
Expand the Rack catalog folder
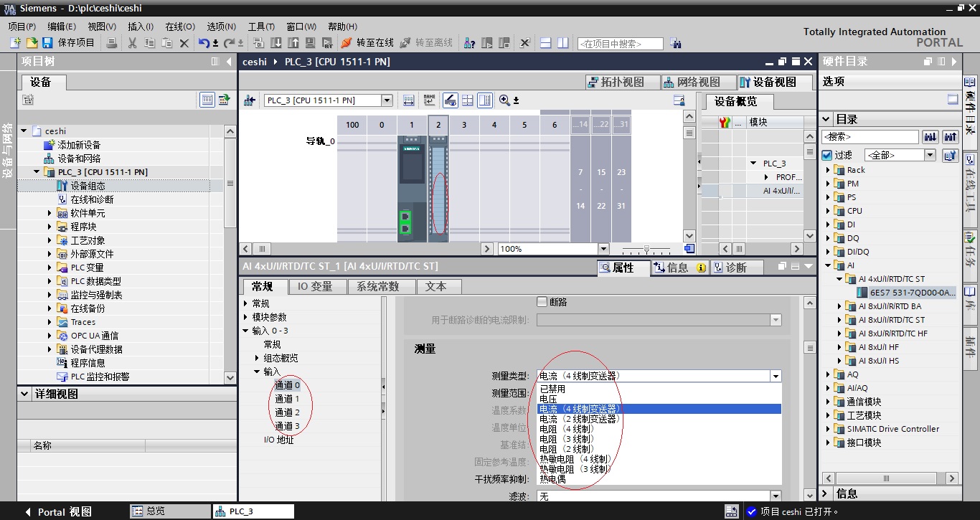(x=827, y=170)
